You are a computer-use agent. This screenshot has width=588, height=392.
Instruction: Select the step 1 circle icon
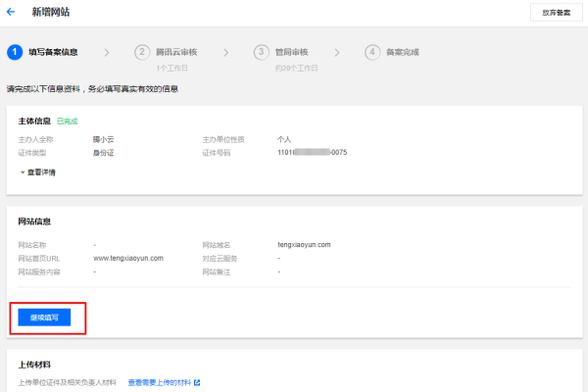tap(15, 52)
